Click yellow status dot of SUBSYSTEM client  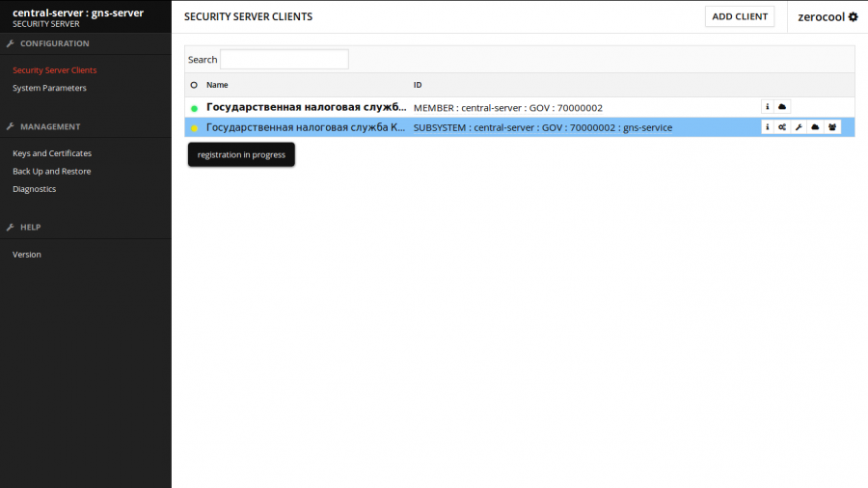(194, 128)
